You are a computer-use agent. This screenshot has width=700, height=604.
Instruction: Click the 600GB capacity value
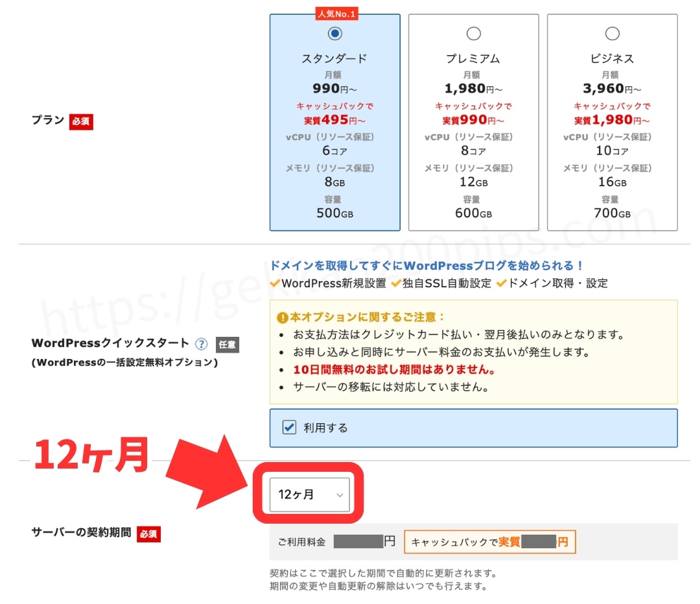click(x=473, y=213)
